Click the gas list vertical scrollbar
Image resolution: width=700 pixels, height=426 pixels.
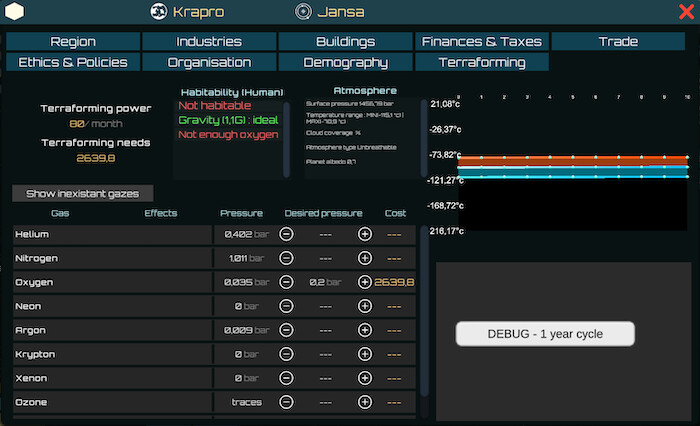click(x=425, y=300)
